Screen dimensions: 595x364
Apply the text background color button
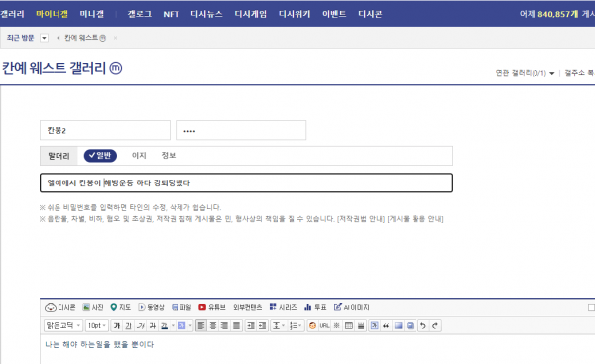tap(181, 326)
